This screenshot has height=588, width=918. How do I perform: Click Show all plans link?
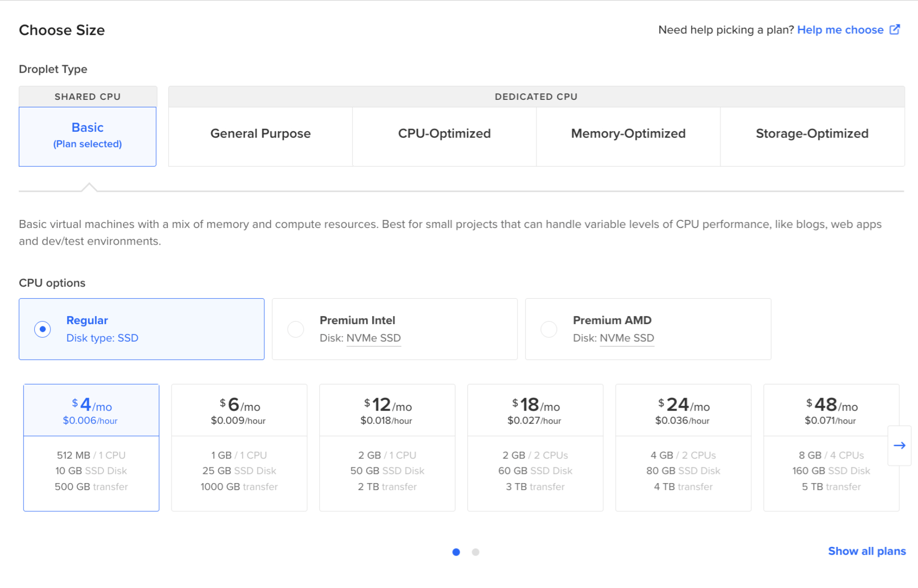pyautogui.click(x=866, y=551)
